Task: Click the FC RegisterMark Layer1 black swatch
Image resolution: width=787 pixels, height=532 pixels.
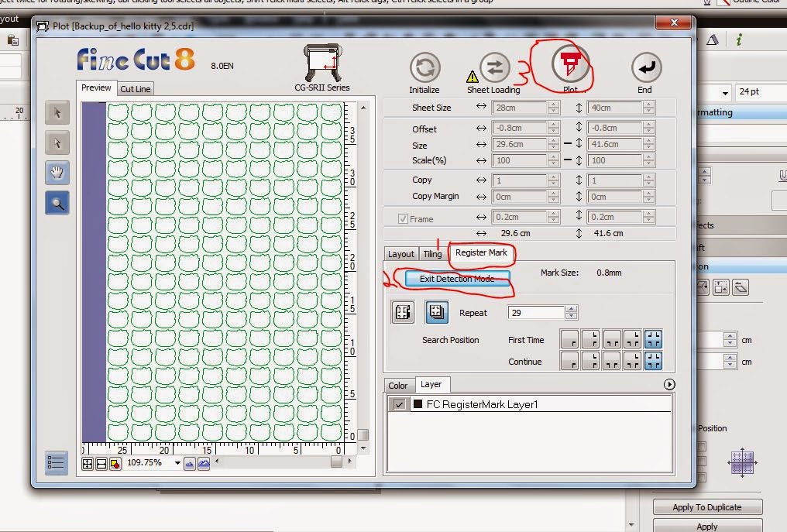Action: (x=418, y=404)
